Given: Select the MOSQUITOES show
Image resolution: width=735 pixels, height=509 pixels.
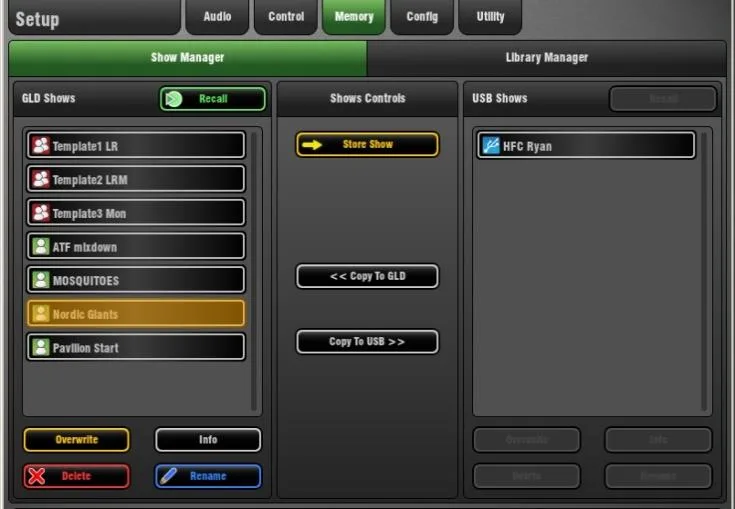Looking at the screenshot, I should pos(136,280).
